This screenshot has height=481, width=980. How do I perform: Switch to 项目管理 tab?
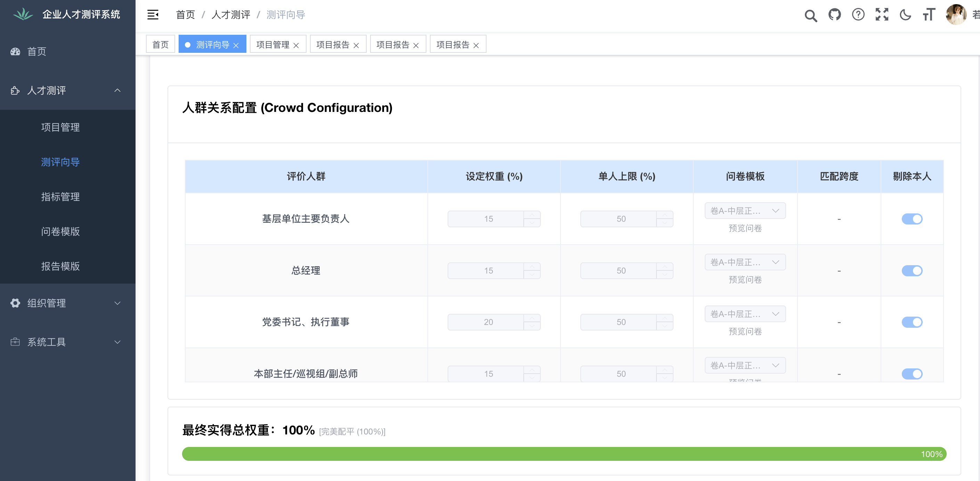[273, 45]
